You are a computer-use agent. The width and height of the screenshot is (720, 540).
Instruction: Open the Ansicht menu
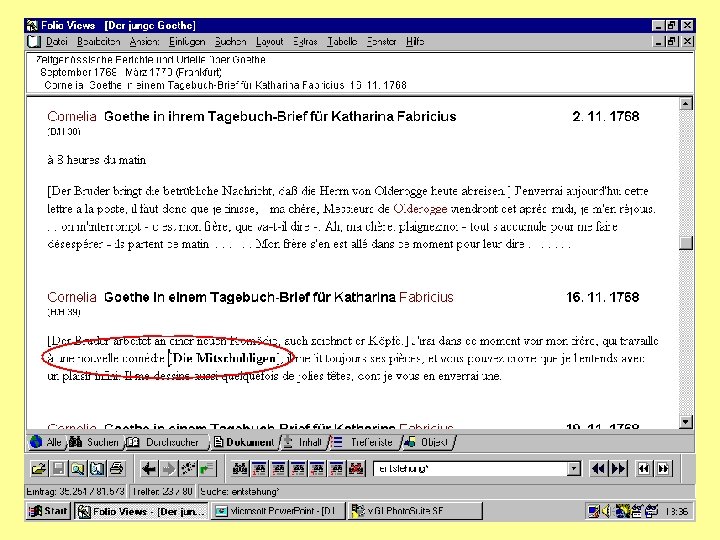[144, 42]
